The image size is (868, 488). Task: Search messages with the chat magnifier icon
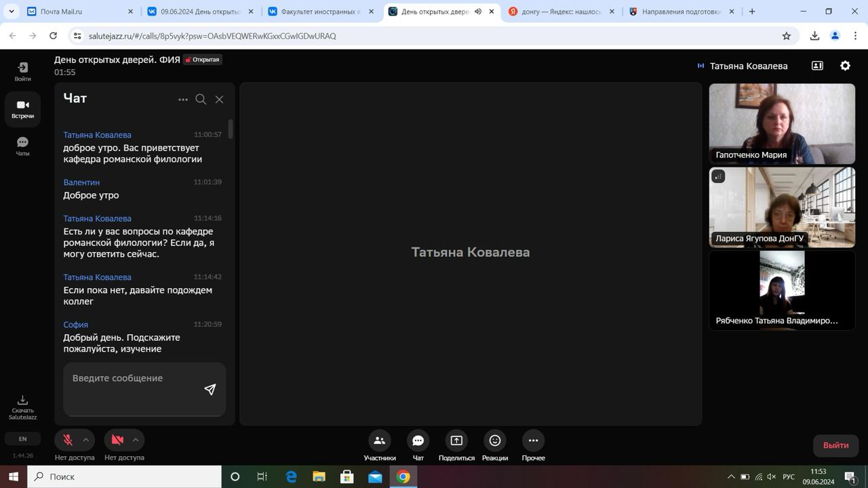[x=201, y=99]
